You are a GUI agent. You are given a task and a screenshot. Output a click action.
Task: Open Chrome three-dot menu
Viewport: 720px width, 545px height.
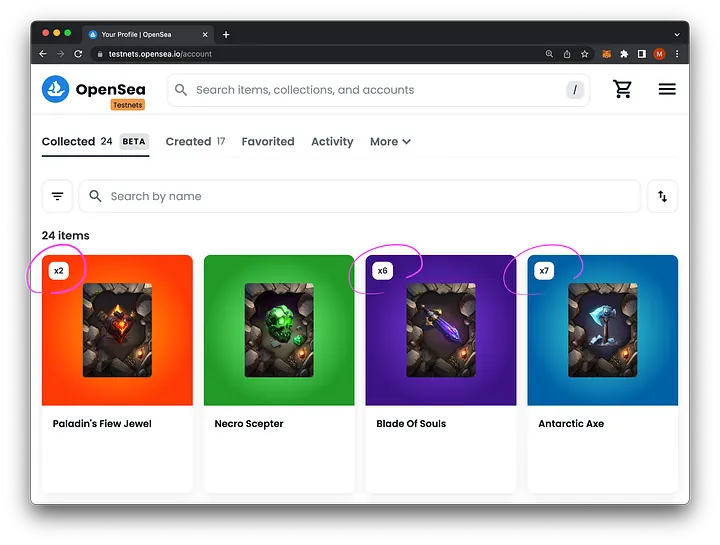[677, 54]
